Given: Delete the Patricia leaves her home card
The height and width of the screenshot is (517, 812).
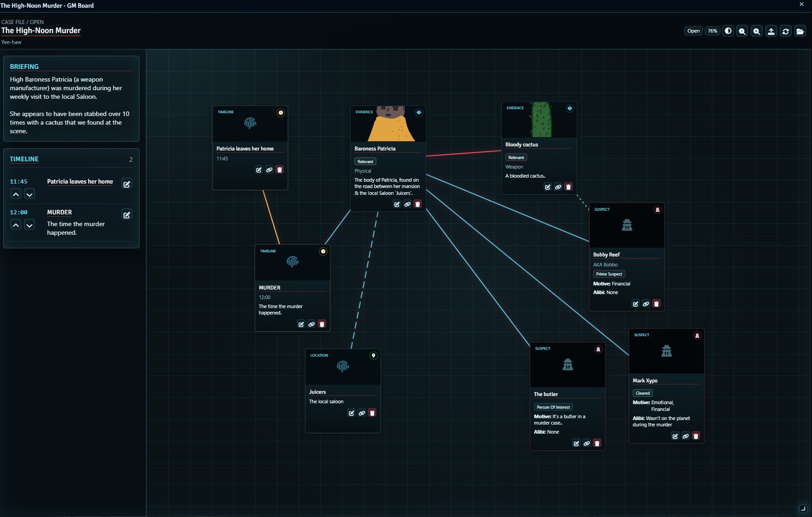Looking at the screenshot, I should (x=280, y=169).
